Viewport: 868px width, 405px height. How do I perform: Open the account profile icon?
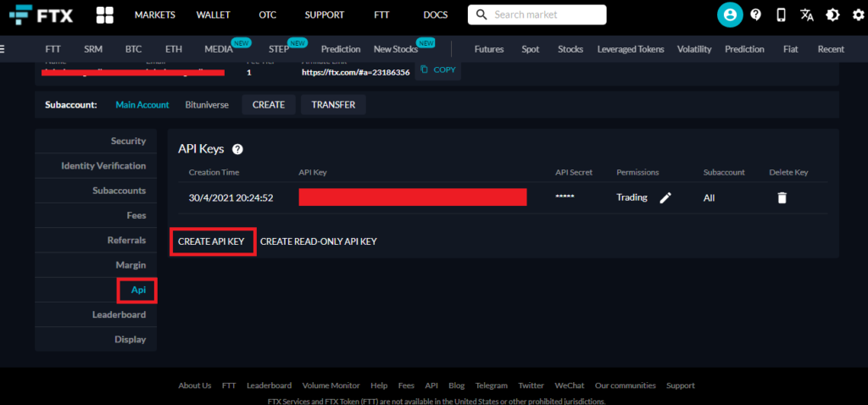(730, 15)
